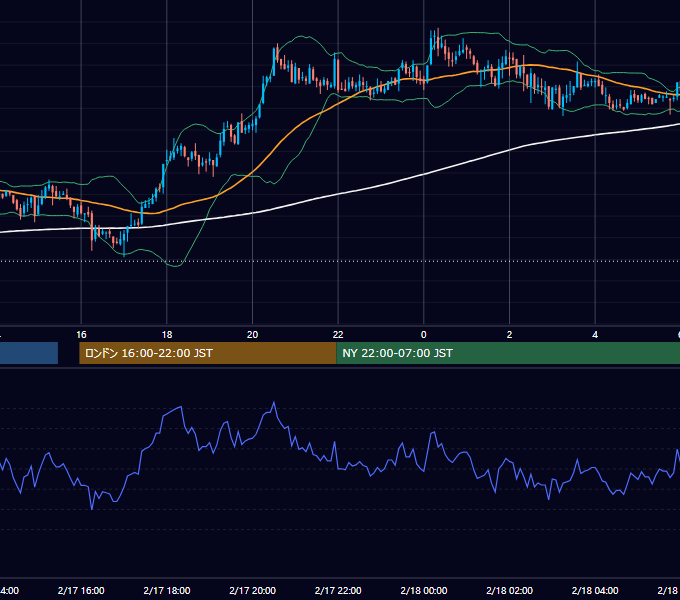This screenshot has width=680, height=600.
Task: Click the 2/17 22:00 time label
Action: (338, 590)
